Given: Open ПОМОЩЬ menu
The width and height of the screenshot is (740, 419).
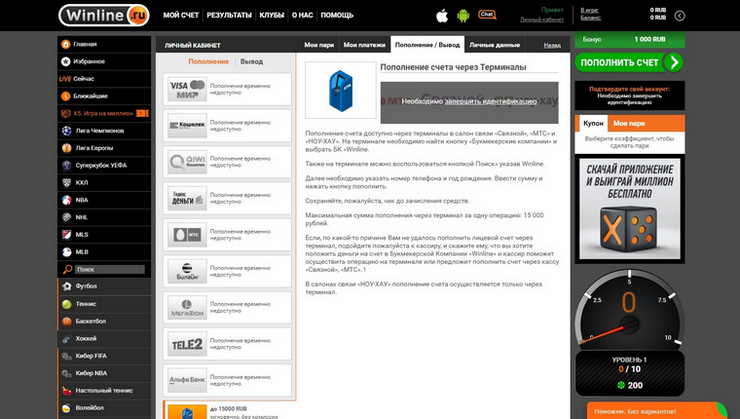Looking at the screenshot, I should (x=337, y=15).
